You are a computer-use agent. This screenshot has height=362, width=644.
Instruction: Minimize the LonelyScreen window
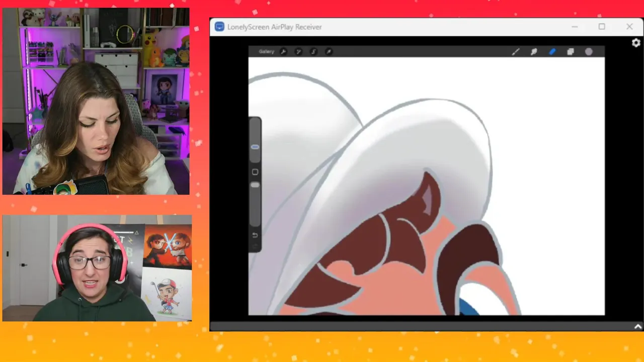575,27
